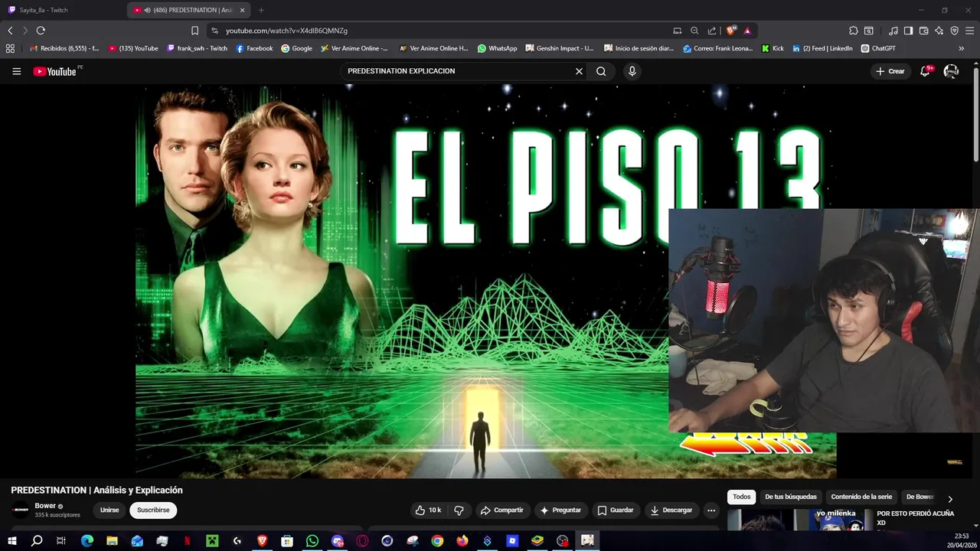Open the Bower channel name link
Viewport: 980px width, 551px height.
point(45,506)
